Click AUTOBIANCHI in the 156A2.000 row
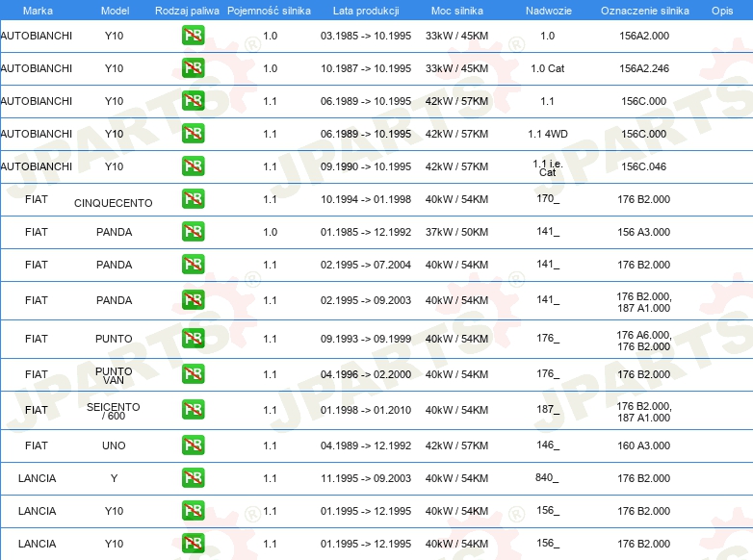Screen dimensions: 753x560 (x=36, y=36)
